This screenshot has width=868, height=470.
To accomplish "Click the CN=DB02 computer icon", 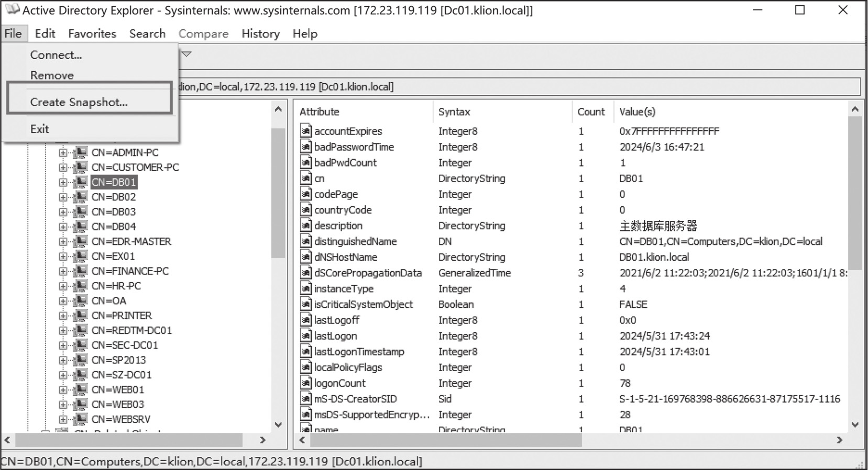I will 80,197.
